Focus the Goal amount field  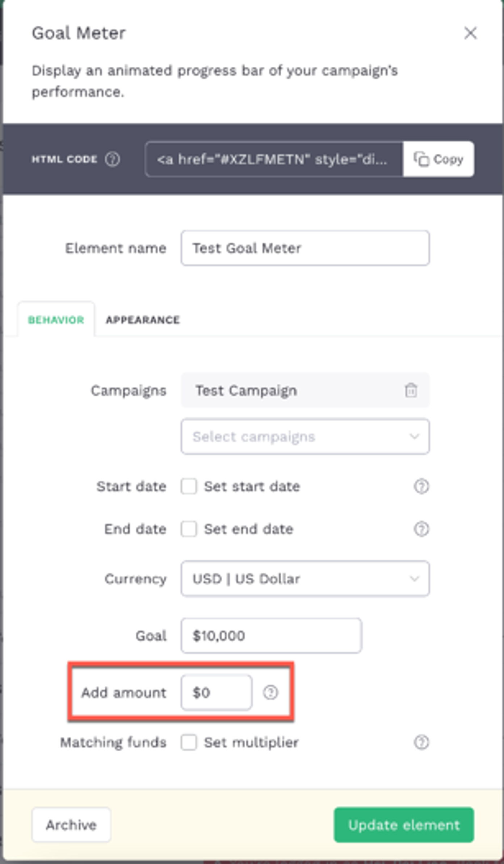click(271, 635)
